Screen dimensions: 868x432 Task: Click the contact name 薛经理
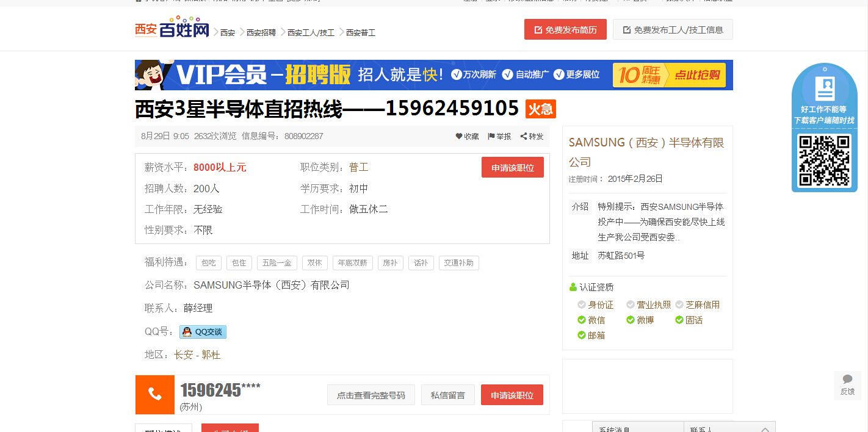tap(198, 308)
